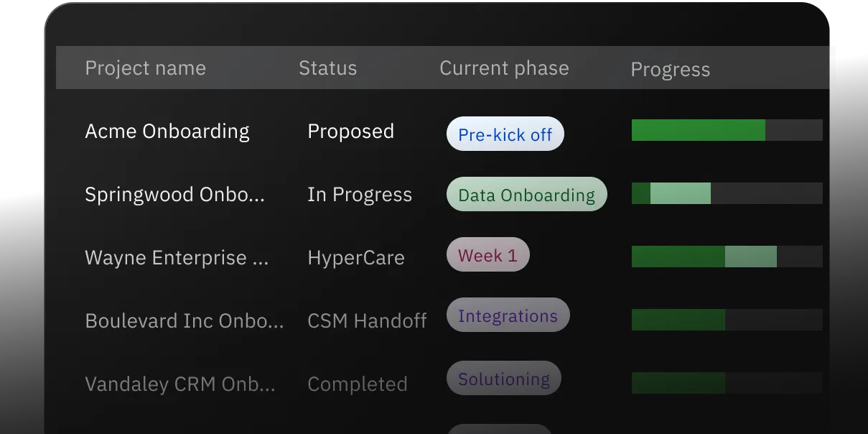Open the Vandaley CRM Onboarding project
This screenshot has width=868, height=434.
click(x=180, y=384)
